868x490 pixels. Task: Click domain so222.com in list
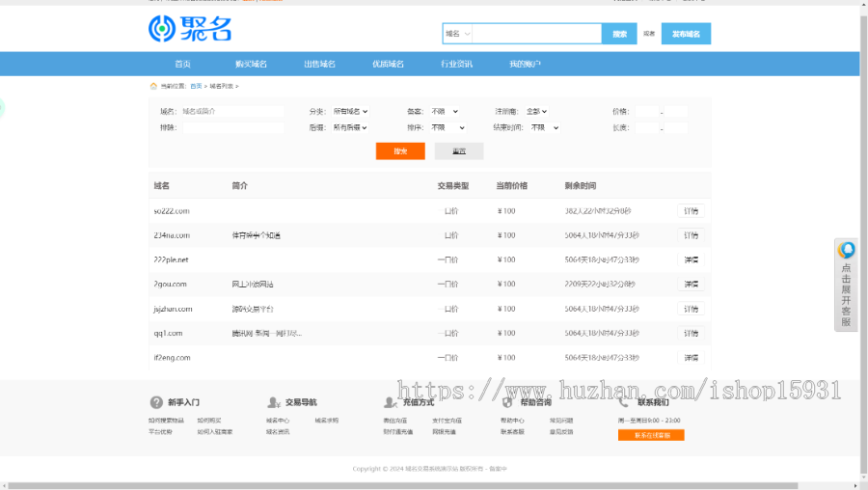172,211
